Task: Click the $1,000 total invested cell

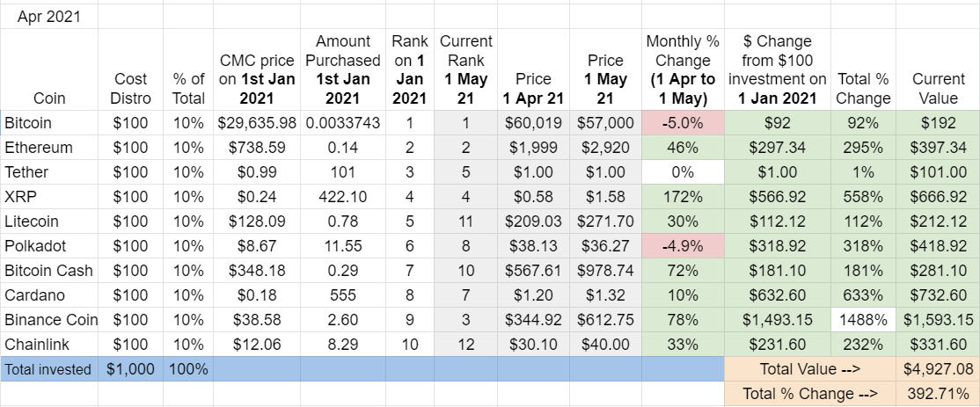Action: [130, 369]
